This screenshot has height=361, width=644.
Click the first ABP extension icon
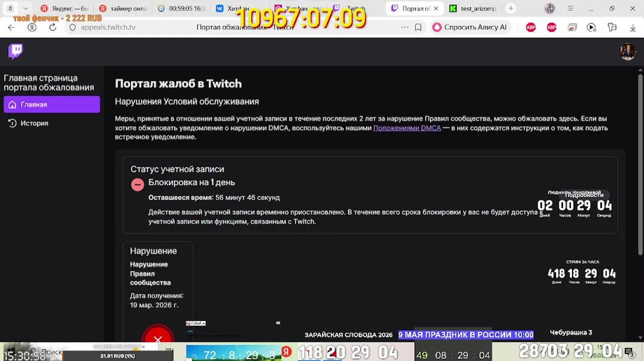point(531,28)
